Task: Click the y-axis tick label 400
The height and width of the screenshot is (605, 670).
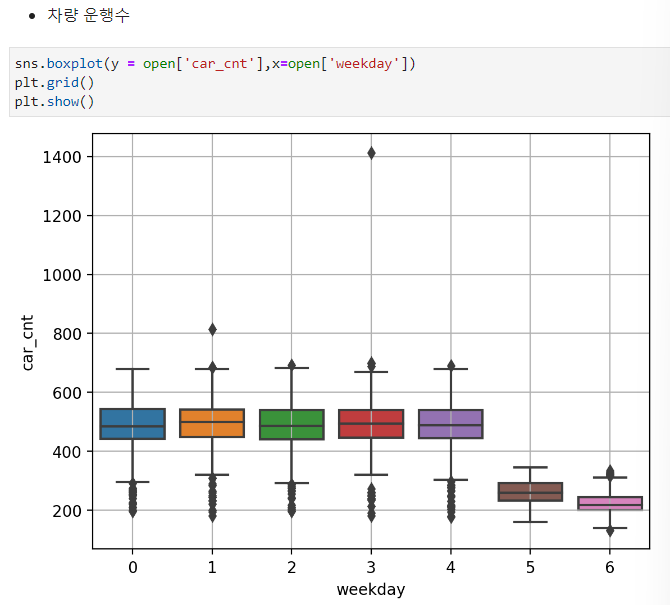Action: coord(67,452)
